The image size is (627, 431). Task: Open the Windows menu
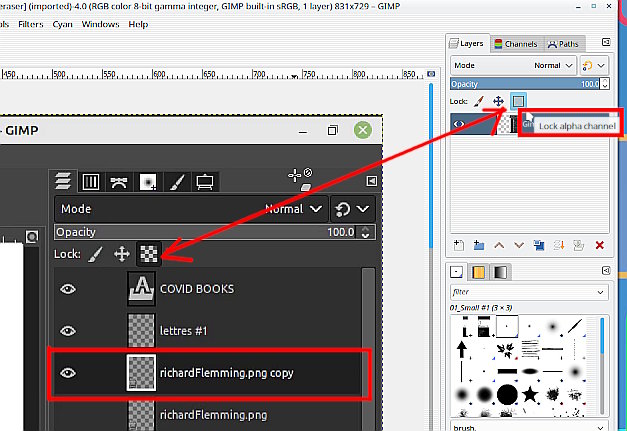coord(100,24)
